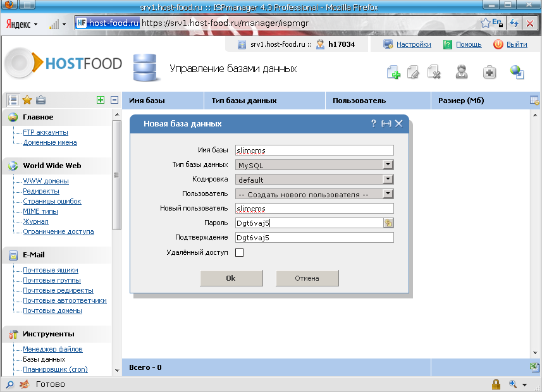Click the create new database toolbar icon
This screenshot has height=392, width=542.
coord(393,72)
